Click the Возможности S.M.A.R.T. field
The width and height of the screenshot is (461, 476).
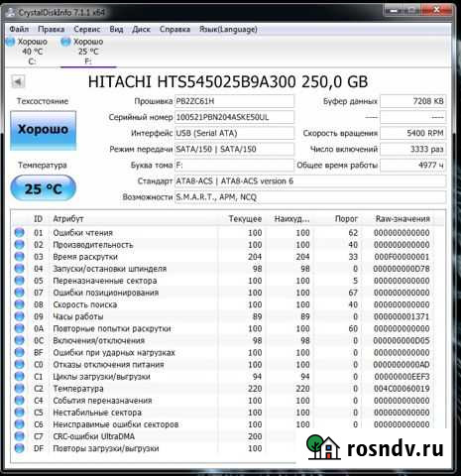[310, 197]
